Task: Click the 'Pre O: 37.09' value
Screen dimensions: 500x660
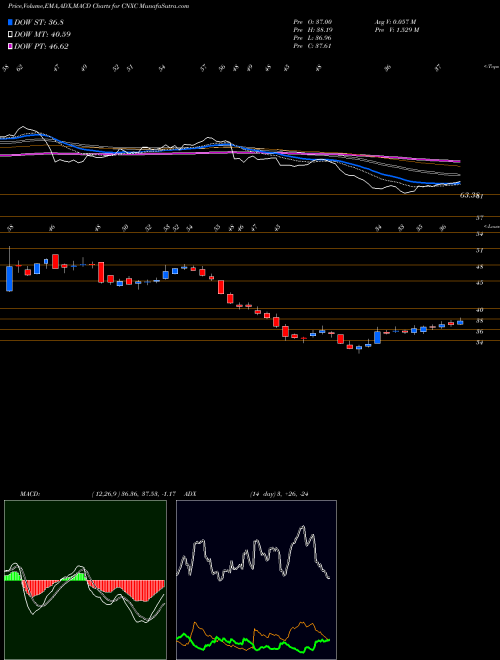Action: (x=312, y=21)
